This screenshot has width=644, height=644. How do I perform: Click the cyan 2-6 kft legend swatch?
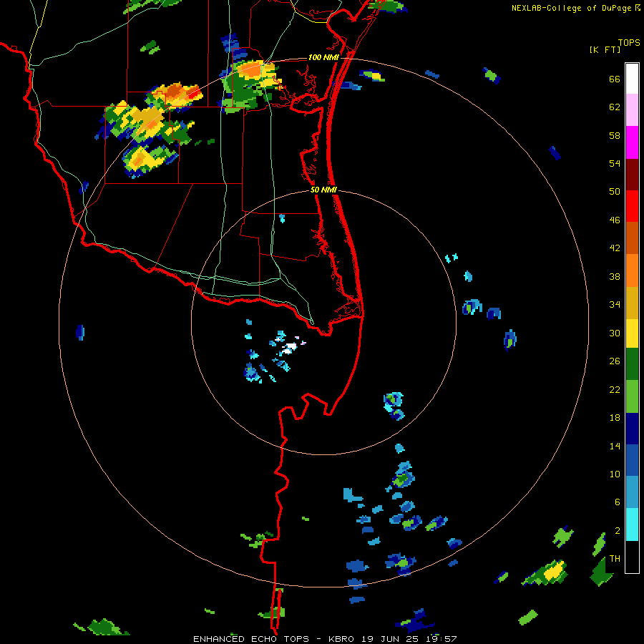coord(632,525)
